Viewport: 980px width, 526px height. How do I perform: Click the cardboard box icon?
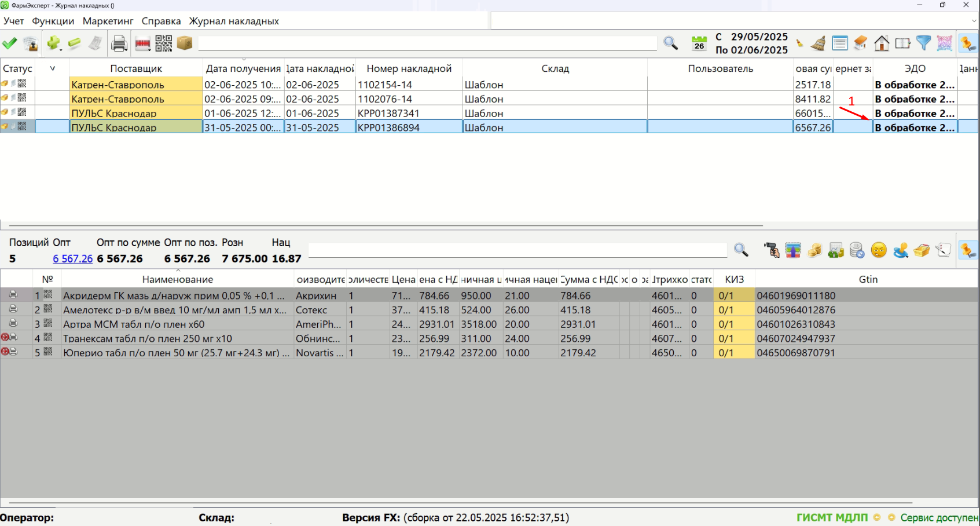pos(185,43)
